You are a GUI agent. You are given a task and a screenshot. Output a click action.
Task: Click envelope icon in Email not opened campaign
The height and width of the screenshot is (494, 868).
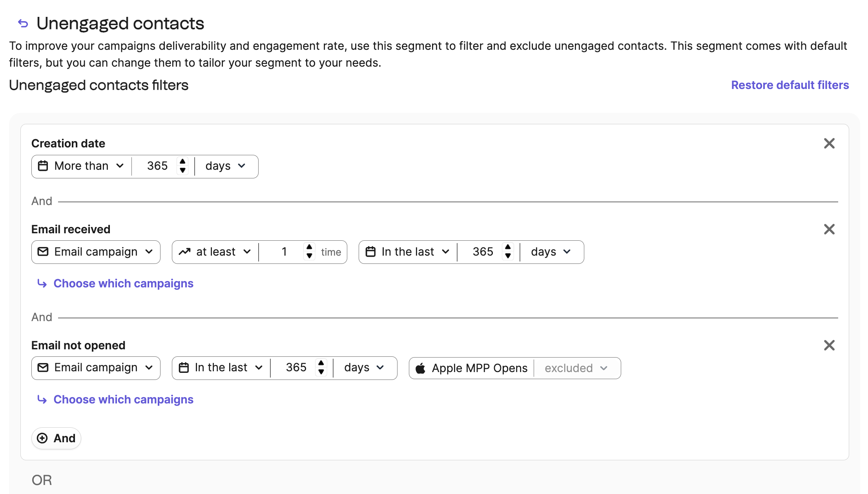tap(43, 368)
